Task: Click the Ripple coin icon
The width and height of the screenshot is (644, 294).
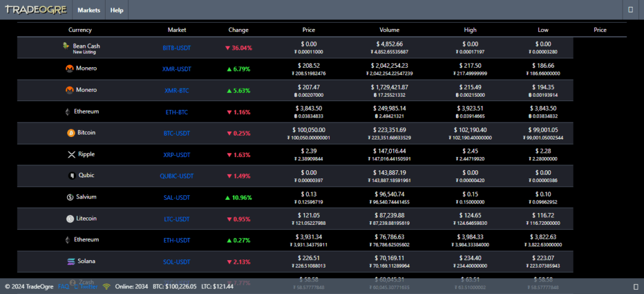Action: click(x=71, y=154)
